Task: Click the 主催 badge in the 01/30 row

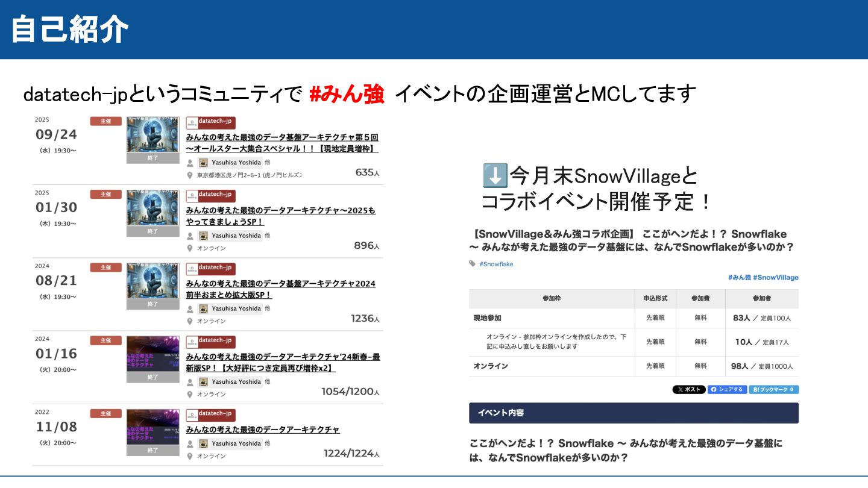Action: tap(105, 194)
